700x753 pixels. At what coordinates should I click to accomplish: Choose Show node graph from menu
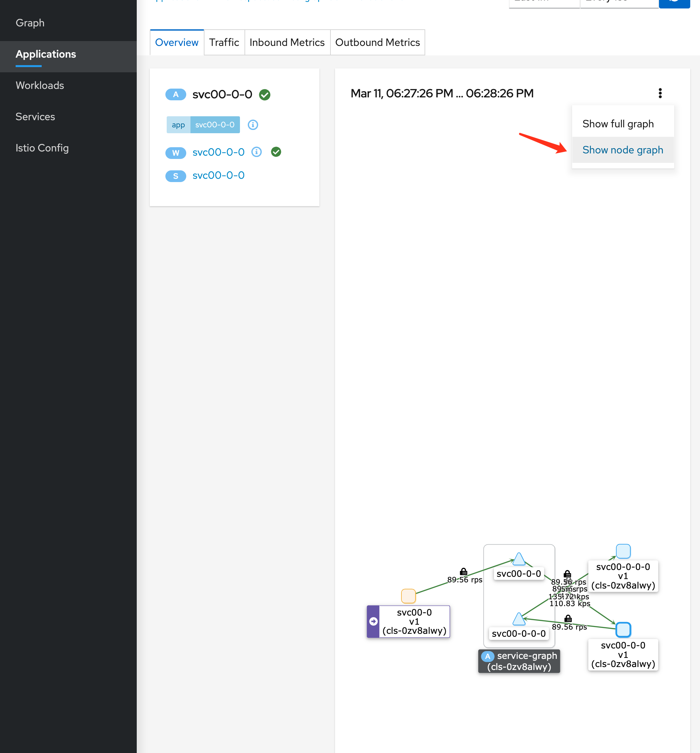click(623, 150)
